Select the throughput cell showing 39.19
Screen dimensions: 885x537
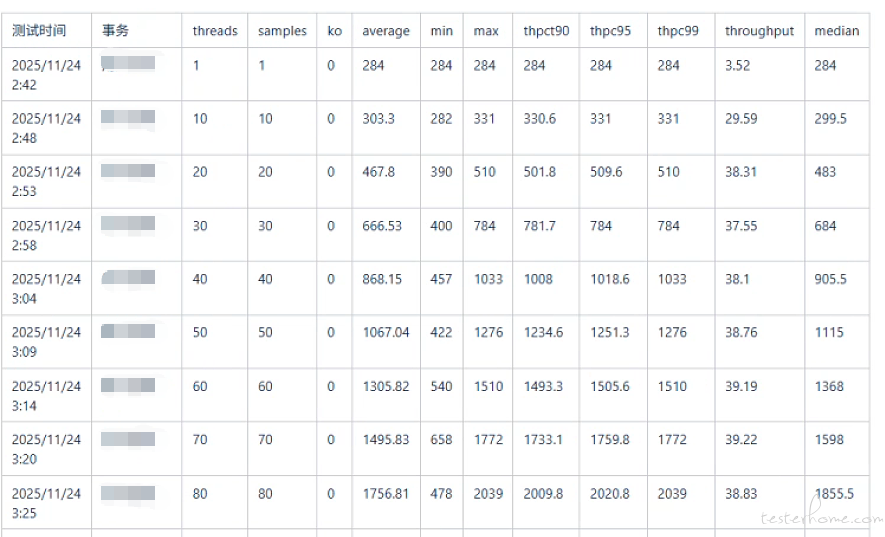pos(741,386)
